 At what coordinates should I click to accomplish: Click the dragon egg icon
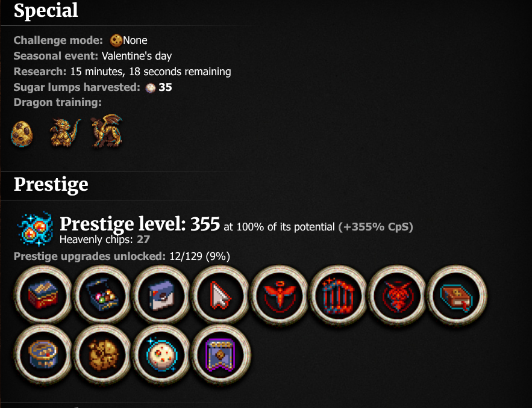click(22, 134)
